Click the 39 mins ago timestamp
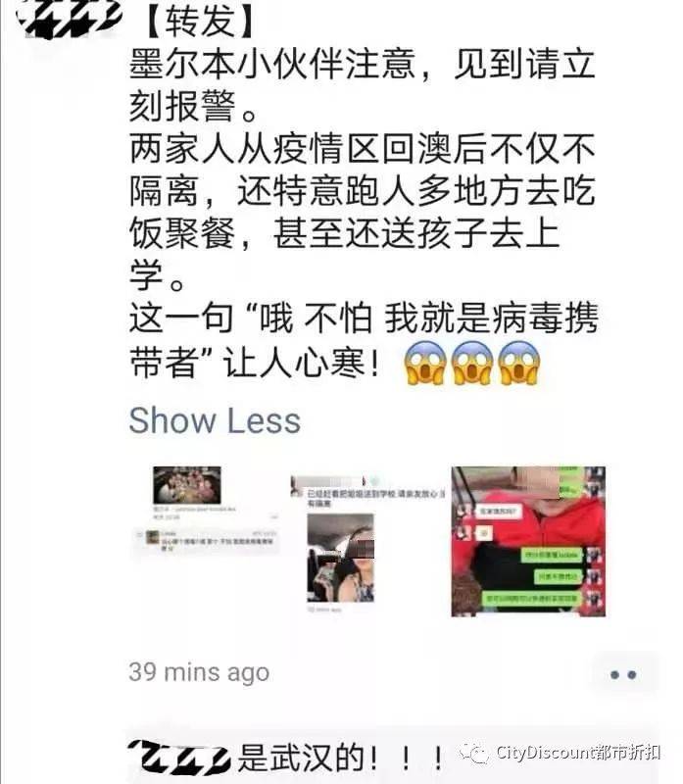Image resolution: width=683 pixels, height=784 pixels. click(x=199, y=672)
